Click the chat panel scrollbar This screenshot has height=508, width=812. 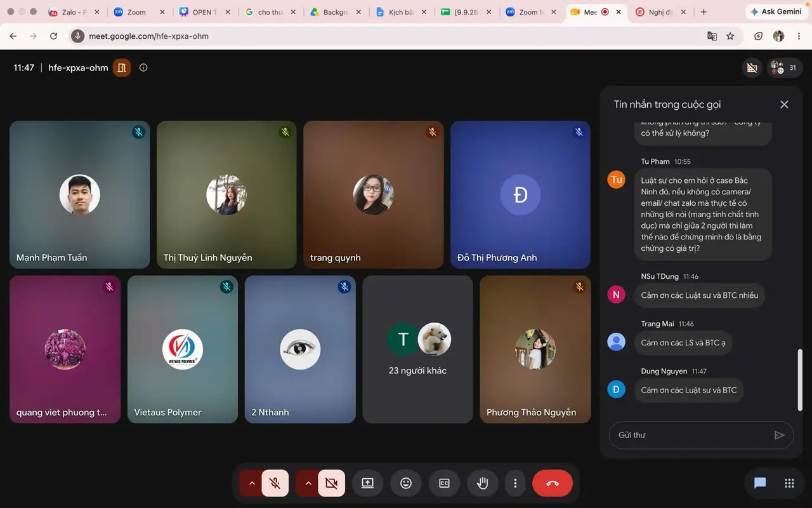pos(800,380)
